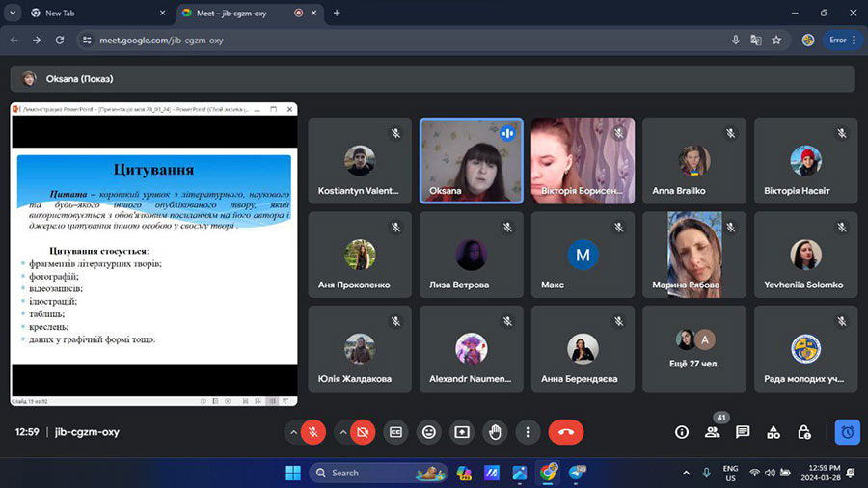
Task: Go forward in browser history
Action: (37, 40)
